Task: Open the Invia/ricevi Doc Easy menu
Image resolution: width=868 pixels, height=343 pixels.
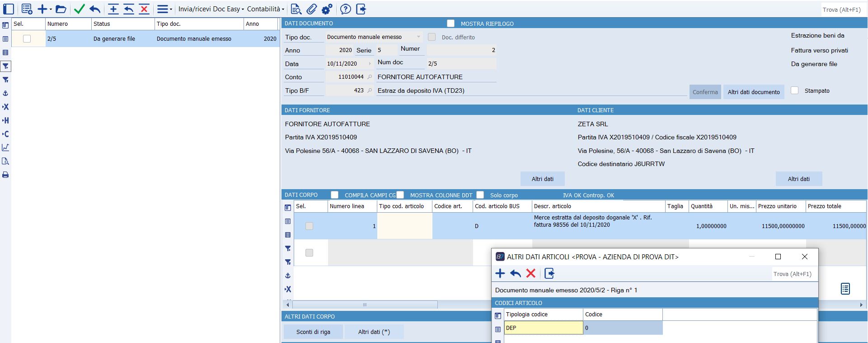Action: 211,9
